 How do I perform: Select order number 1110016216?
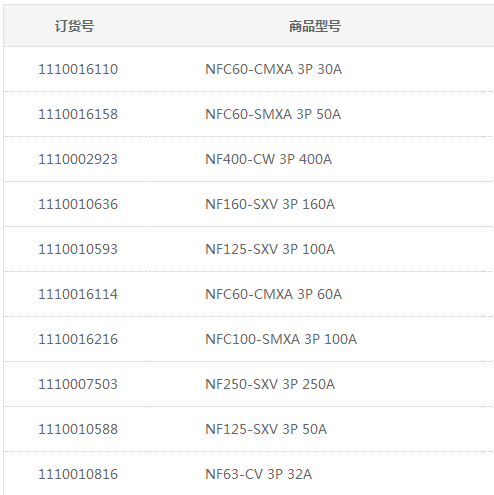pos(78,339)
